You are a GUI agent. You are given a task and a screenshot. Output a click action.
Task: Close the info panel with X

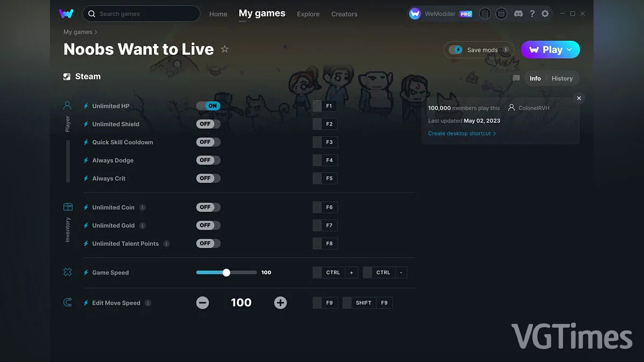pyautogui.click(x=579, y=98)
